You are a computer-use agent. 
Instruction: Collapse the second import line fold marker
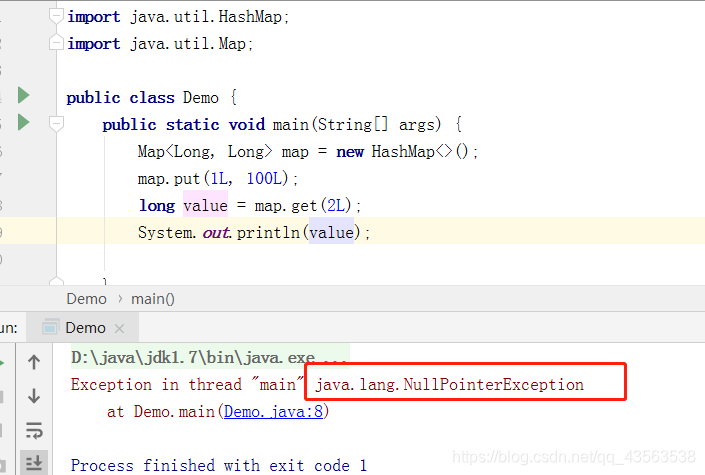pyautogui.click(x=56, y=43)
